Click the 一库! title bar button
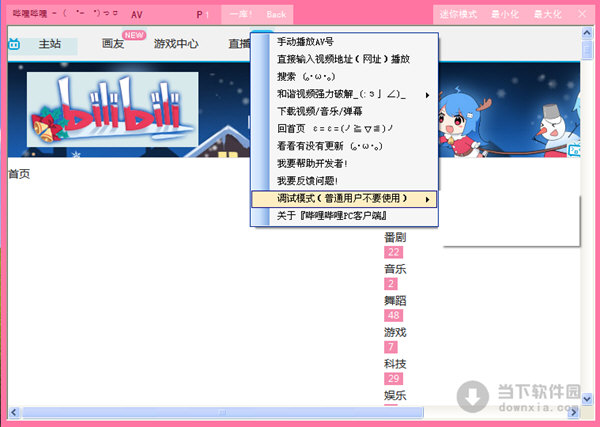 click(241, 15)
